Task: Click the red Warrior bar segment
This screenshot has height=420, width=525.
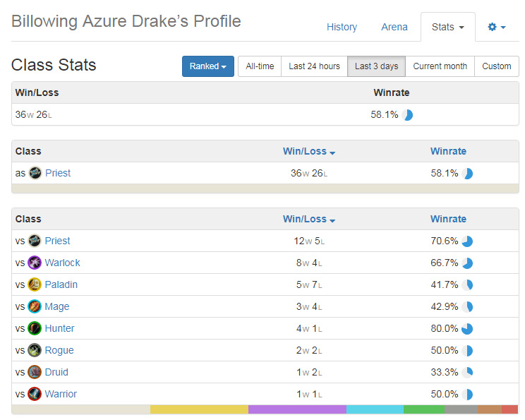Action: [x=510, y=409]
